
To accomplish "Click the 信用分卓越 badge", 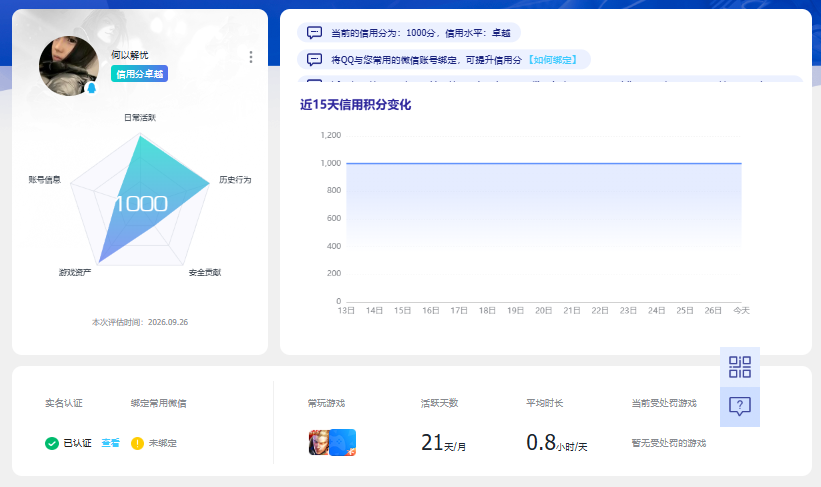I will [139, 74].
